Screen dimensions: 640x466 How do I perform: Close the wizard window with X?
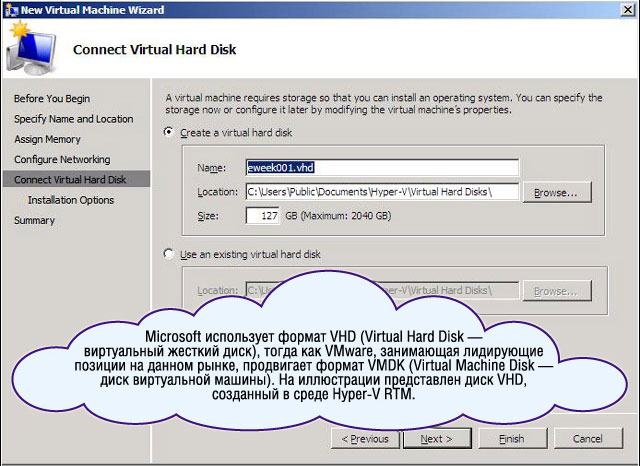[x=627, y=10]
